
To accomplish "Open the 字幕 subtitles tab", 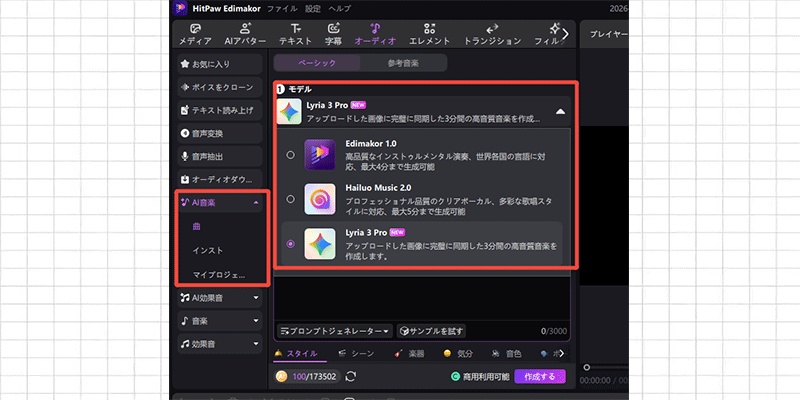I will pos(333,34).
